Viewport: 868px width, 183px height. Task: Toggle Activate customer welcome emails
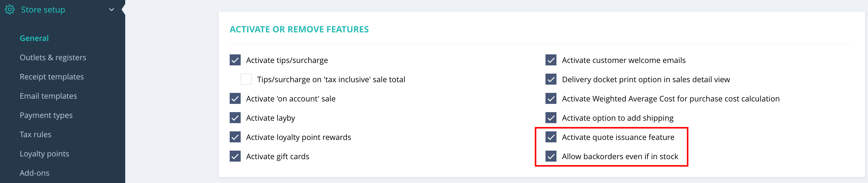point(551,60)
